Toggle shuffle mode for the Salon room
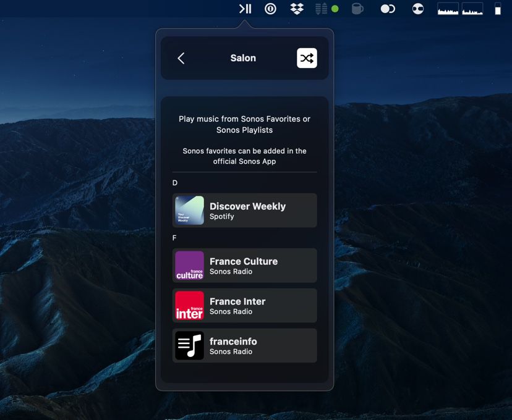 [307, 58]
